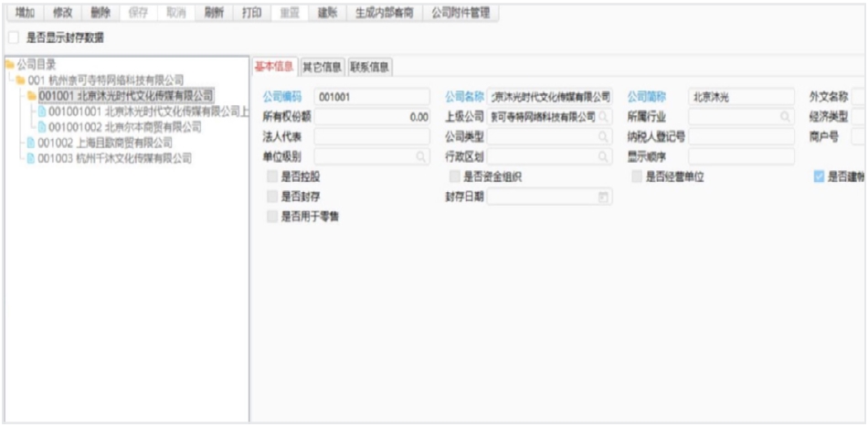Click the search icon in 上级公司 field
This screenshot has width=868, height=427.
[x=604, y=117]
